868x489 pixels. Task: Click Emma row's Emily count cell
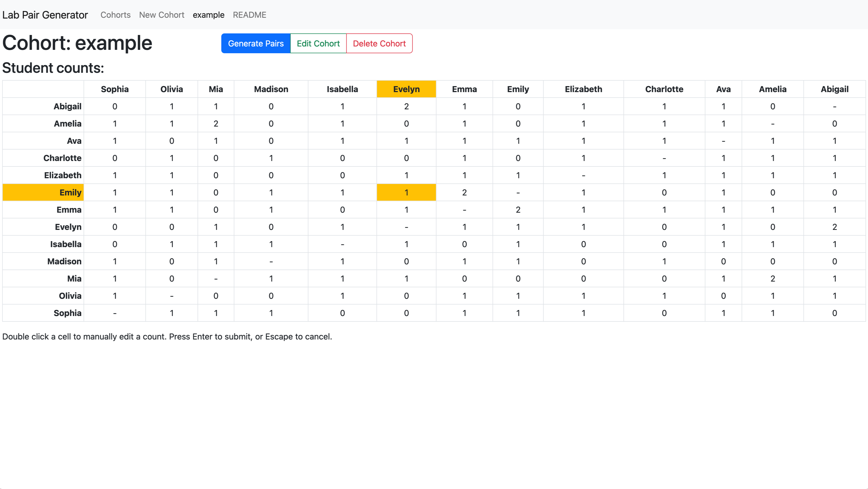[x=517, y=210]
